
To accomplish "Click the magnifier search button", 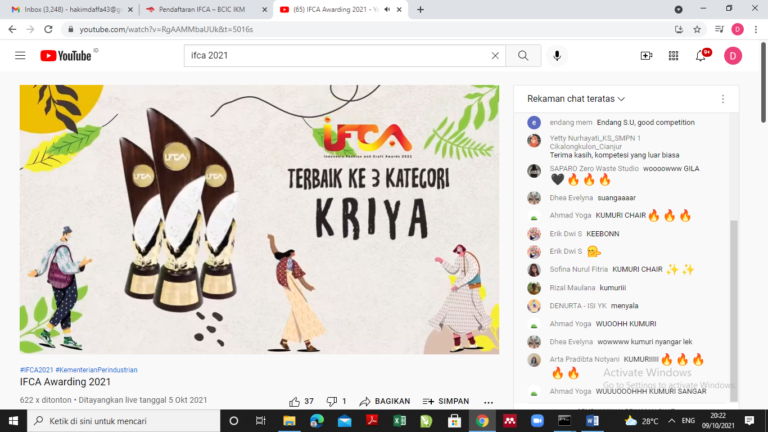I will (522, 56).
